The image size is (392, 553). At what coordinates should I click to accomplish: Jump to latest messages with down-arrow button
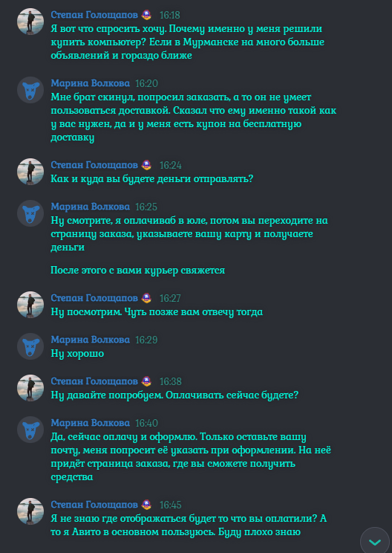coord(375,541)
